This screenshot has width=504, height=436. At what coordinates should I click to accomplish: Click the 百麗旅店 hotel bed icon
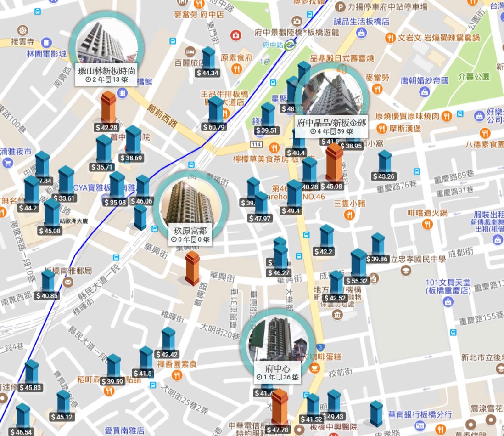[x=190, y=51]
